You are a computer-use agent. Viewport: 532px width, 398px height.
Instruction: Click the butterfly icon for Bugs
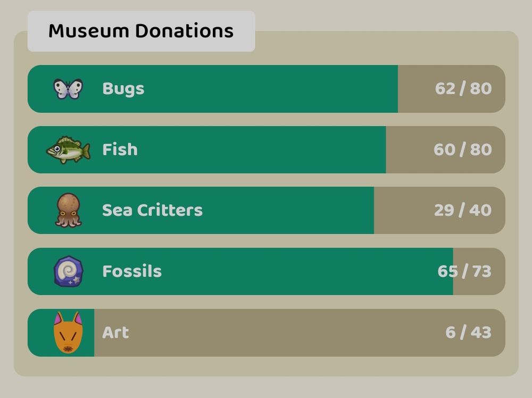[68, 89]
